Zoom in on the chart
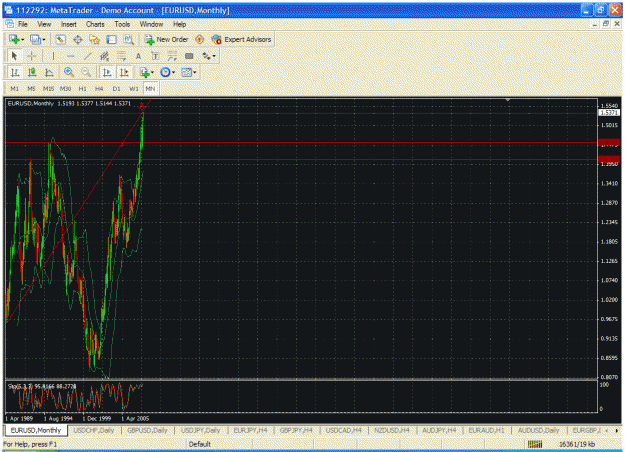The width and height of the screenshot is (625, 452). 69,73
